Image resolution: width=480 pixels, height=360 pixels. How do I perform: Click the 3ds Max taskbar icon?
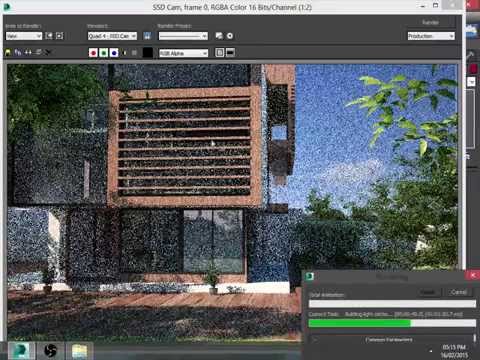[x=21, y=351]
